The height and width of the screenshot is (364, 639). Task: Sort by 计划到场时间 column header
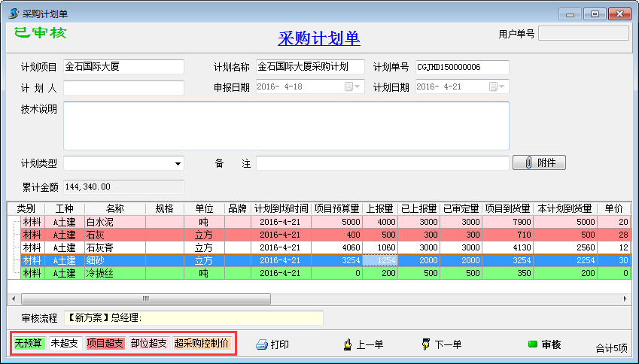281,208
